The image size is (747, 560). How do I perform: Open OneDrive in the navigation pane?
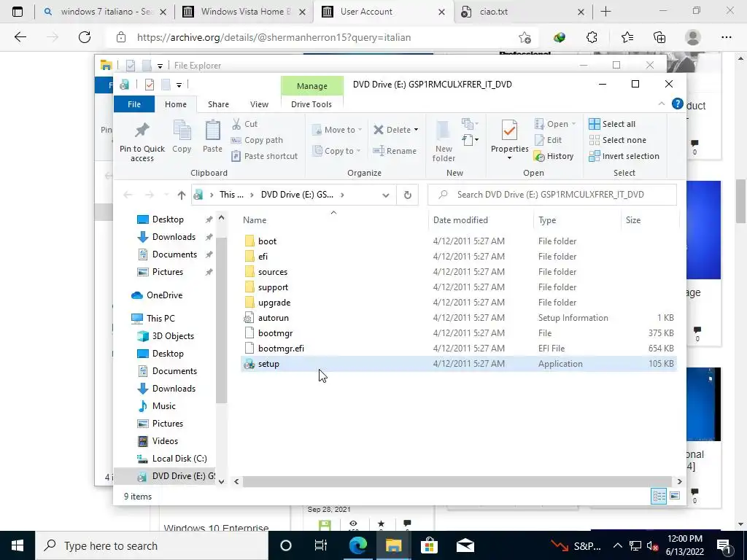pos(164,295)
